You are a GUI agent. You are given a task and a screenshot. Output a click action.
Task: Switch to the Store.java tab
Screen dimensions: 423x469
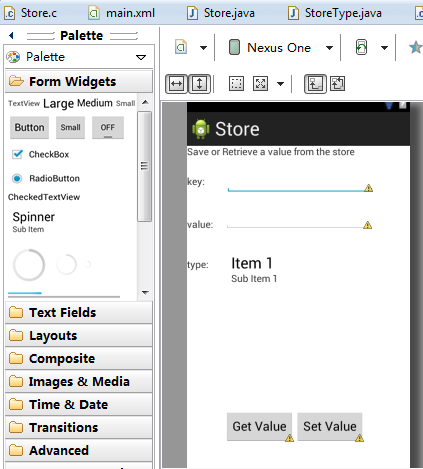click(x=221, y=13)
